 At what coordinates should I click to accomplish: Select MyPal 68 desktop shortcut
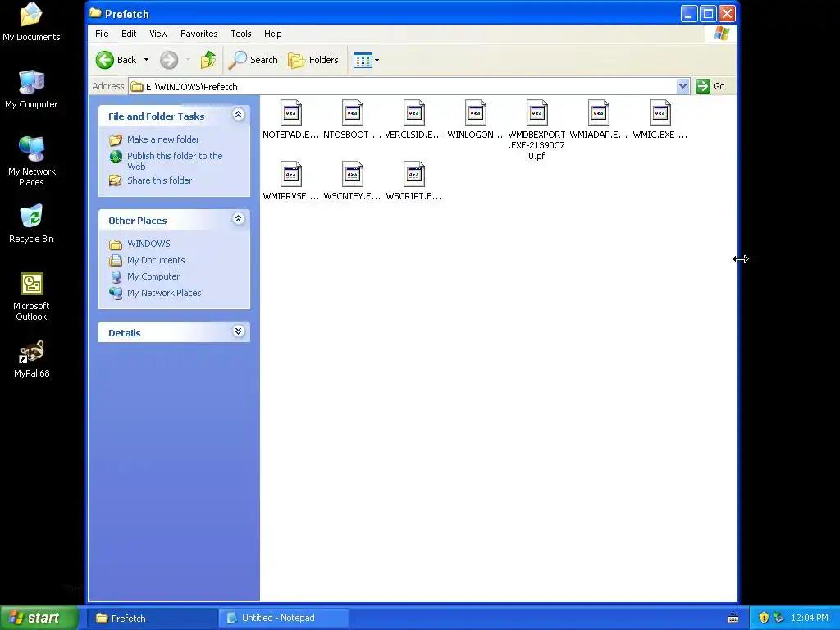(x=32, y=359)
